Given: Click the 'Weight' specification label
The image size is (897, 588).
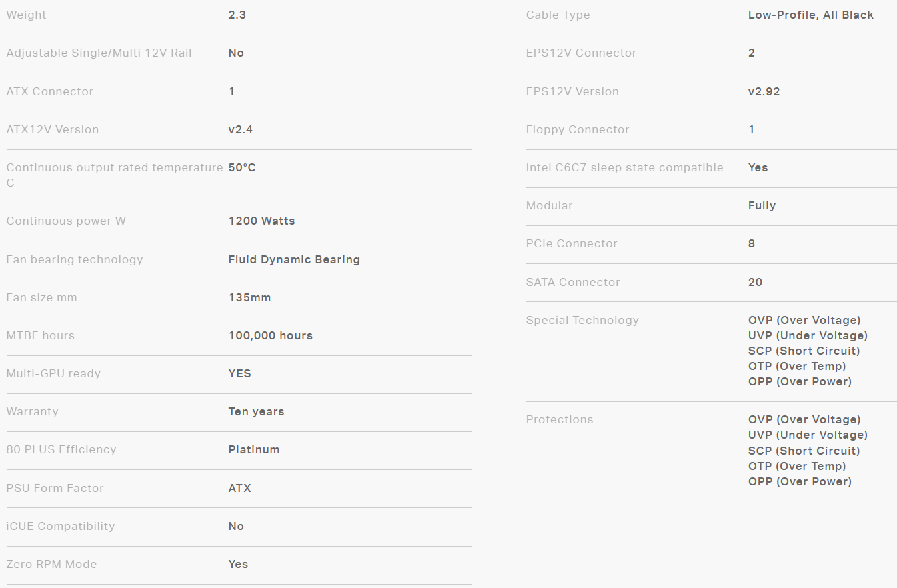Looking at the screenshot, I should (27, 15).
